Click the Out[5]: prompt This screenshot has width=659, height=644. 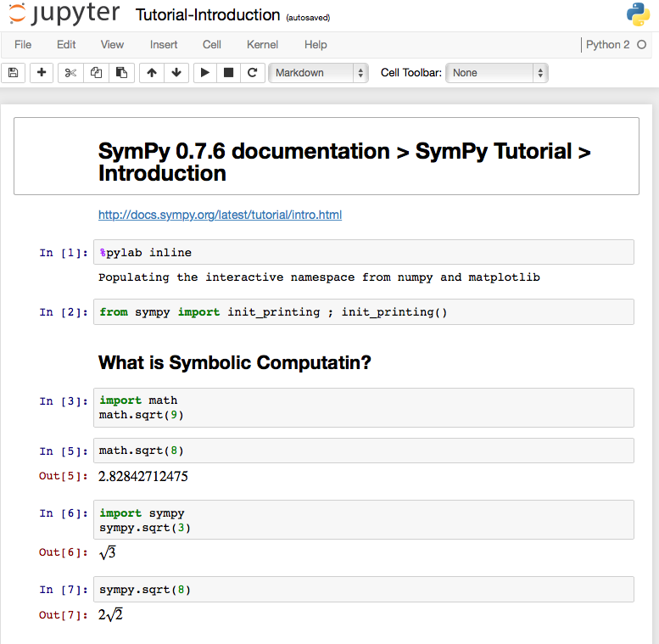(64, 476)
